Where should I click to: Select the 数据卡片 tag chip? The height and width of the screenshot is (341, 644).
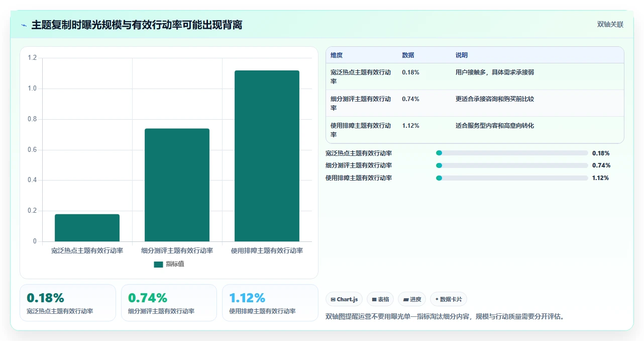pos(449,299)
